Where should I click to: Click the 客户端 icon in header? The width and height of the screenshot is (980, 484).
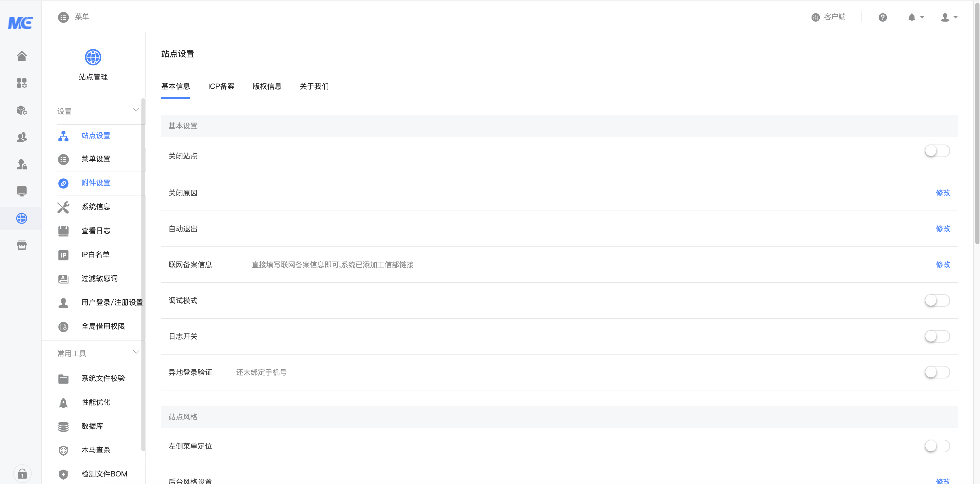pyautogui.click(x=815, y=17)
